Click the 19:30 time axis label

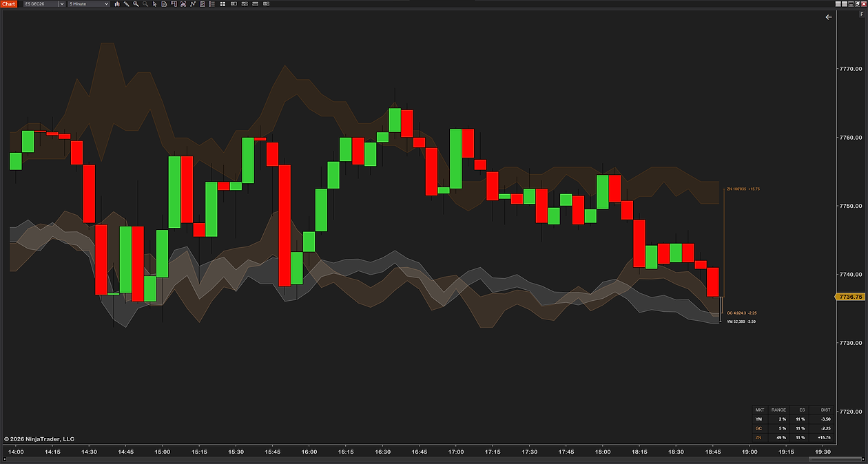click(823, 452)
